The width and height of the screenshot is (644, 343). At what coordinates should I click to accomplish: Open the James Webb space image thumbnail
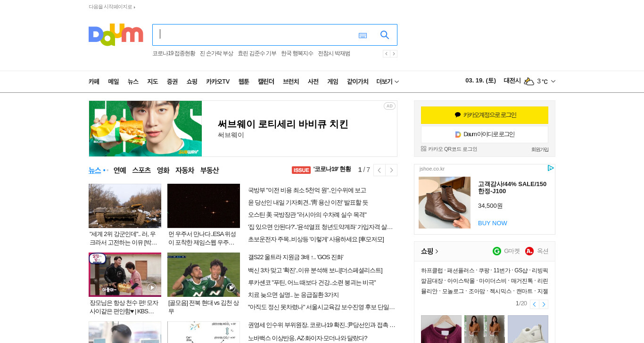pyautogui.click(x=204, y=206)
